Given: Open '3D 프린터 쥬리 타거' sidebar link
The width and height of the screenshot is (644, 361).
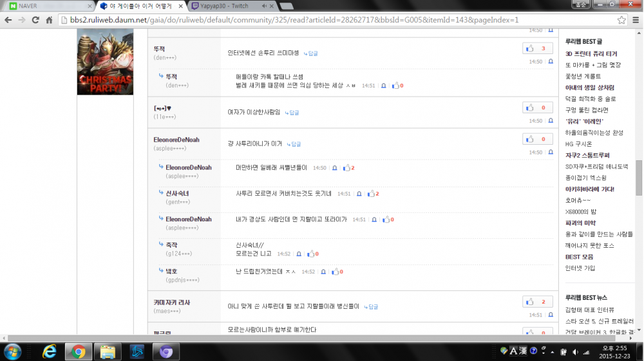Looking at the screenshot, I should 591,53.
